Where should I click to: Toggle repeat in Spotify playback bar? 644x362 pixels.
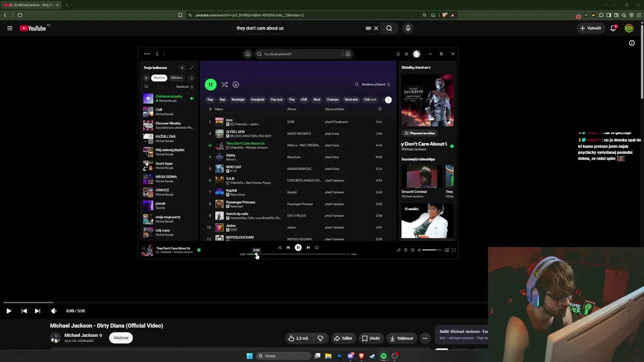(316, 247)
